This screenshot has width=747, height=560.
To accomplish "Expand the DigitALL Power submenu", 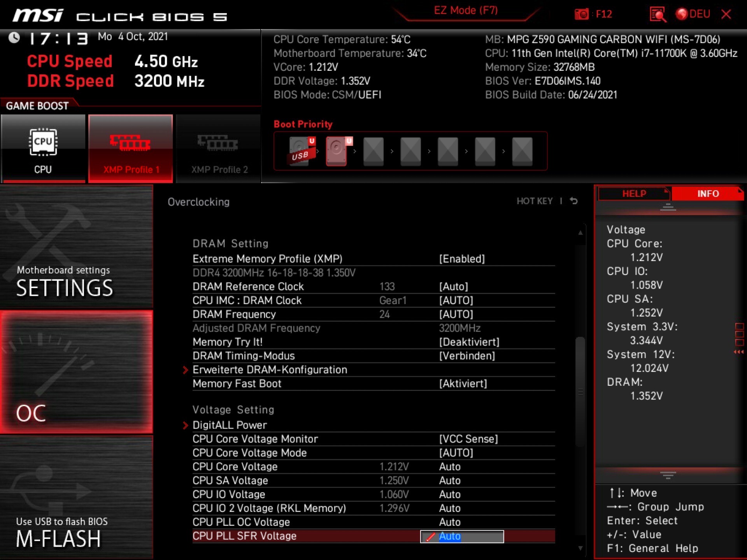I will point(230,425).
